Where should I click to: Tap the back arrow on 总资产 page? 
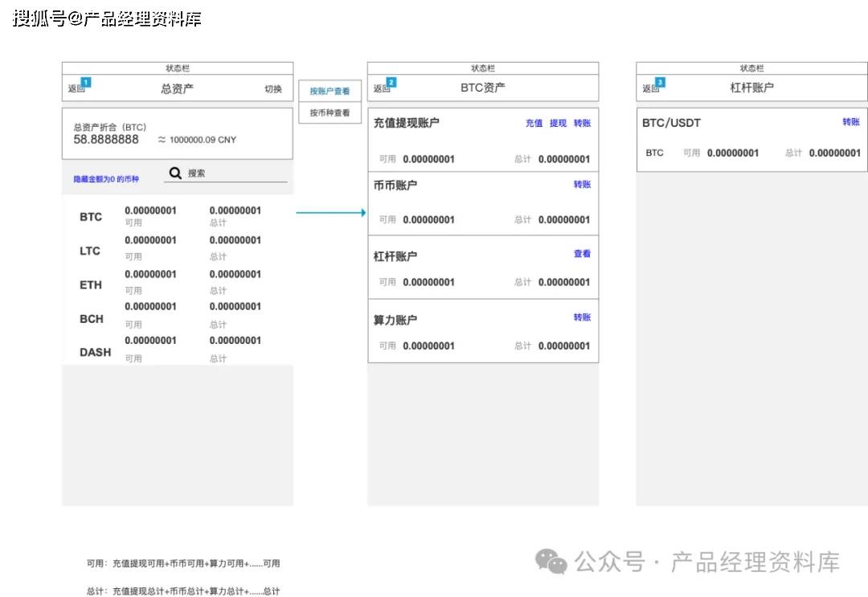tap(74, 90)
